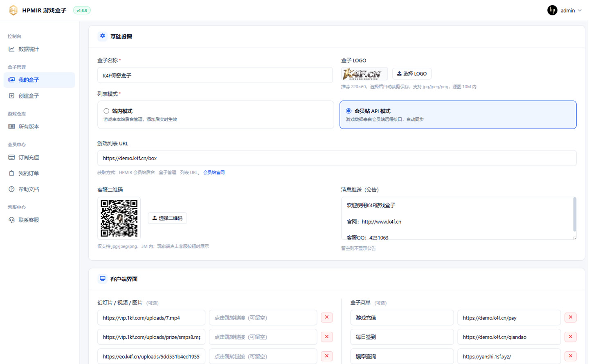Screen dimensions: 589x364
Task: Click the 客户端界面 monitor icon
Action: [x=103, y=279]
